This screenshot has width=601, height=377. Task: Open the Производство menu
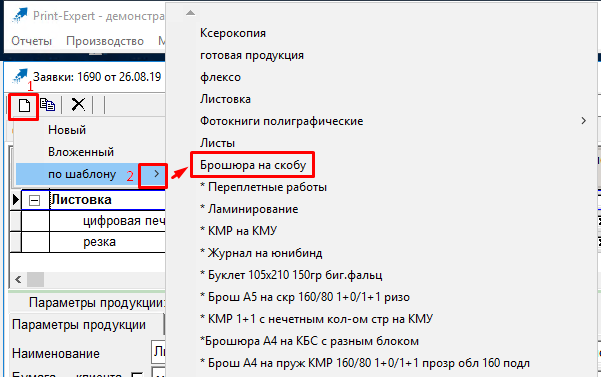(x=105, y=41)
